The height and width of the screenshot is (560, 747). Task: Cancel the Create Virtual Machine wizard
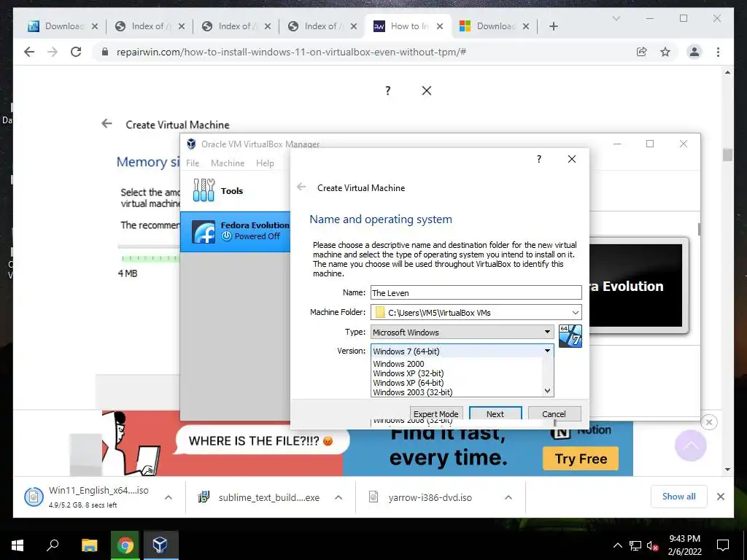tap(554, 414)
